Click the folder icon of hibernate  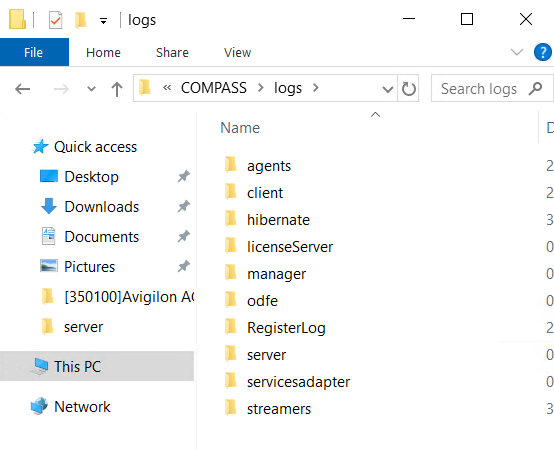[x=231, y=218]
